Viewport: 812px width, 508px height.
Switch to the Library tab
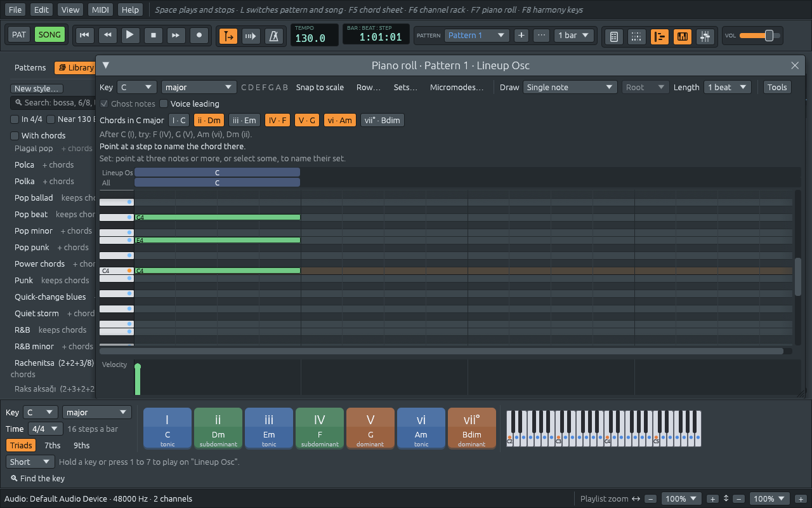click(76, 67)
